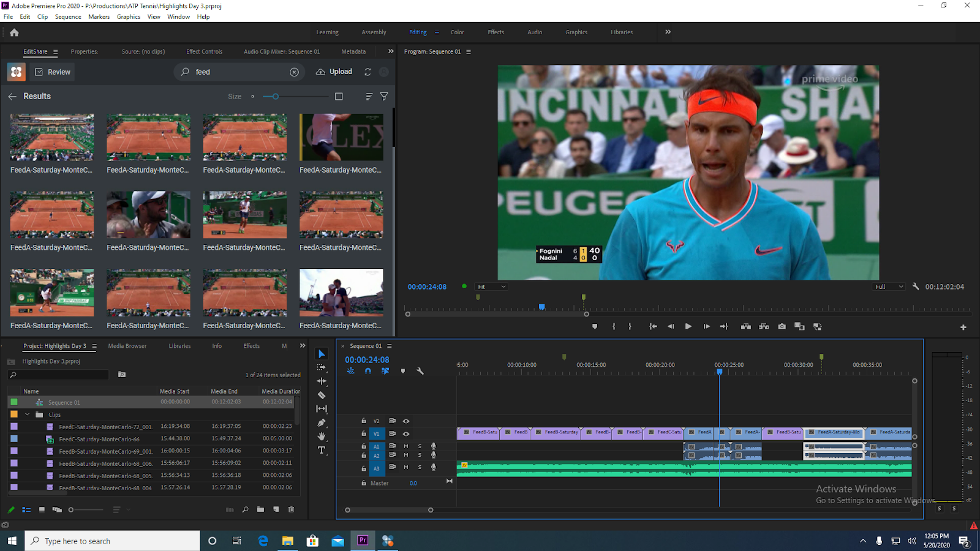Click the Add Marker icon in Program monitor
The height and width of the screenshot is (551, 980).
594,326
